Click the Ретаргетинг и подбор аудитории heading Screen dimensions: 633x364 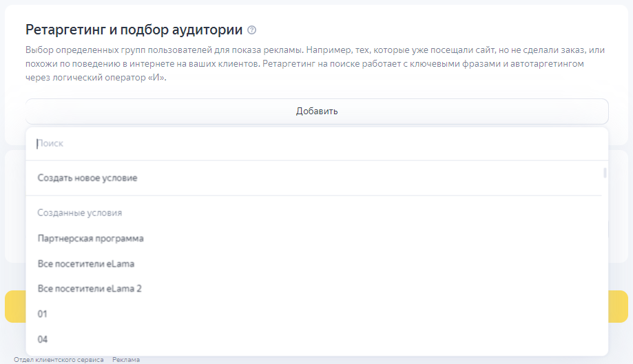coord(134,30)
